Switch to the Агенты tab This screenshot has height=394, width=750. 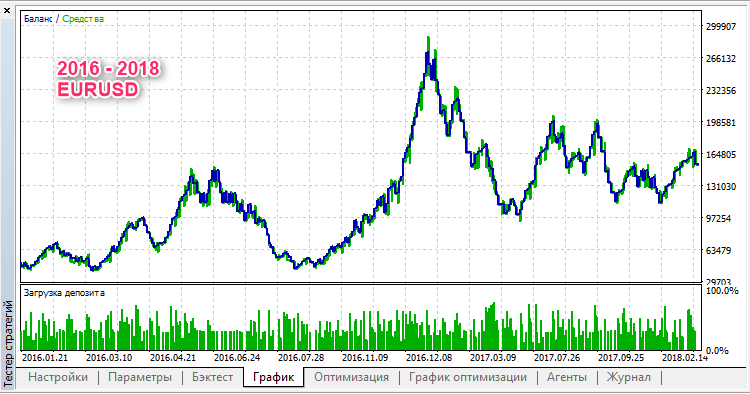pyautogui.click(x=566, y=377)
